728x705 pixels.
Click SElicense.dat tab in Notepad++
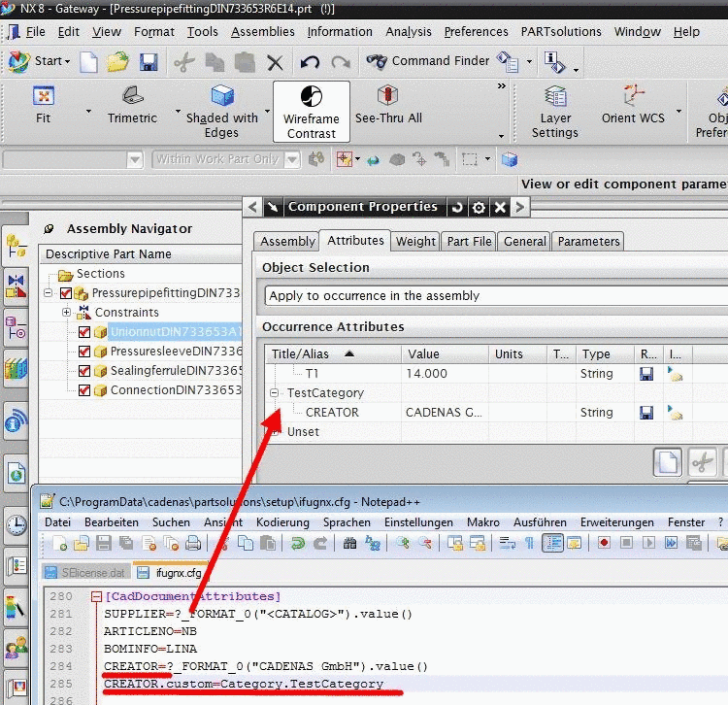pos(86,573)
